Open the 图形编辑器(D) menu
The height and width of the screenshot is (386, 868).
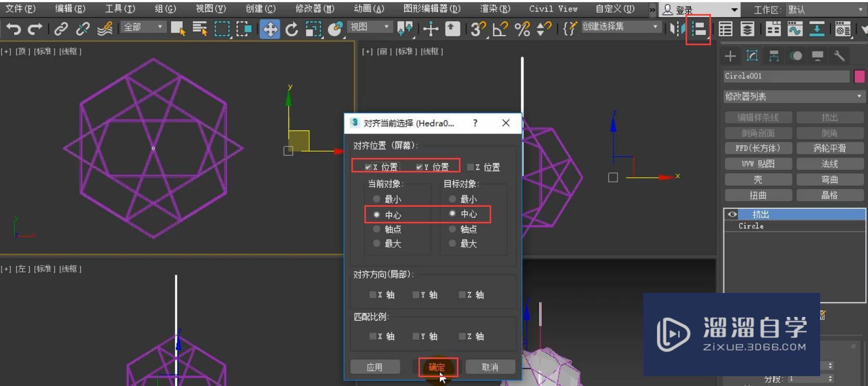pyautogui.click(x=432, y=9)
